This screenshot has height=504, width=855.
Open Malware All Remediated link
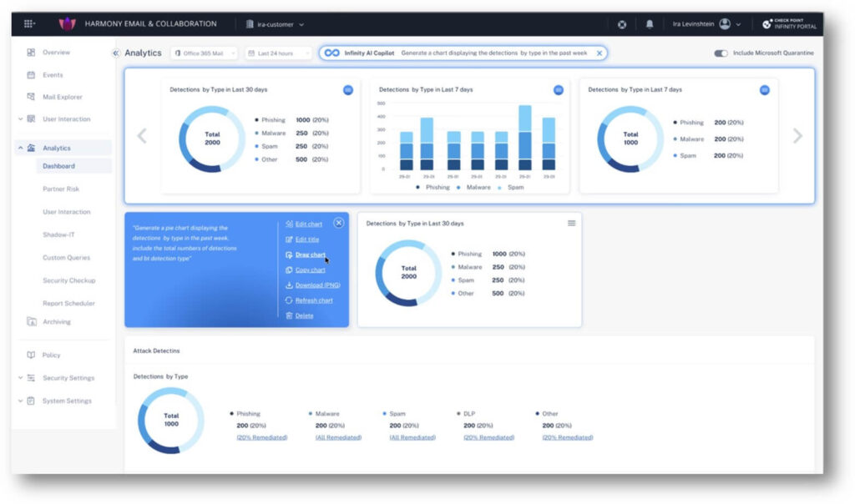coord(338,437)
